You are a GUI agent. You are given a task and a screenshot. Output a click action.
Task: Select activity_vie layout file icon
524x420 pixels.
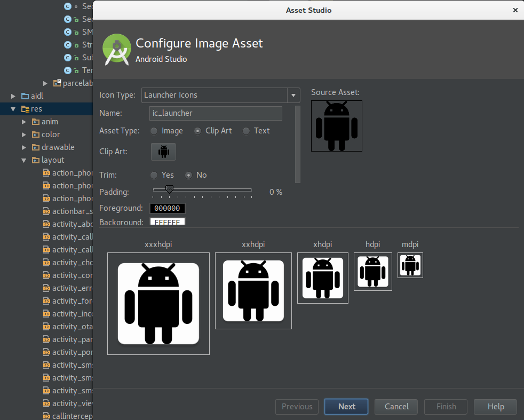[46, 403]
